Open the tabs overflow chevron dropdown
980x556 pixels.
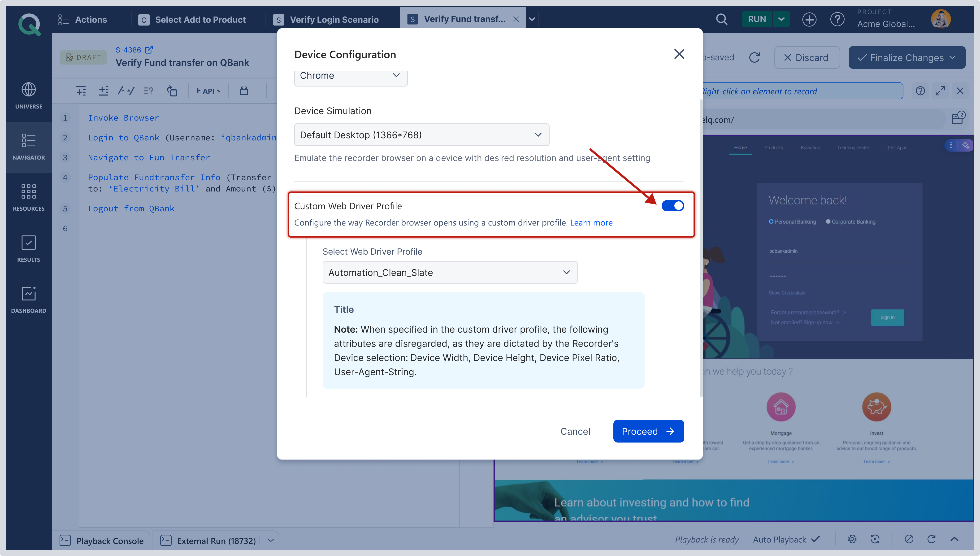(532, 19)
